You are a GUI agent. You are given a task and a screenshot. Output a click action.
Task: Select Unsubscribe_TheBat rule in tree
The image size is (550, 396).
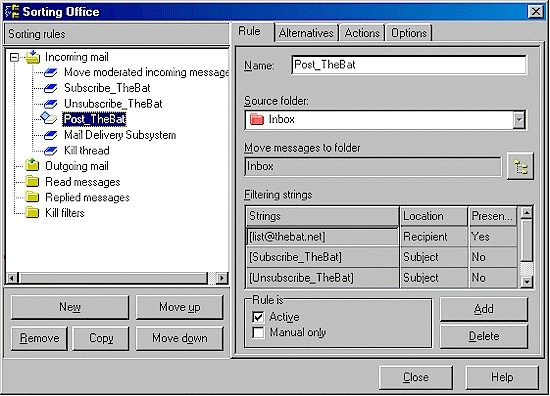point(113,104)
